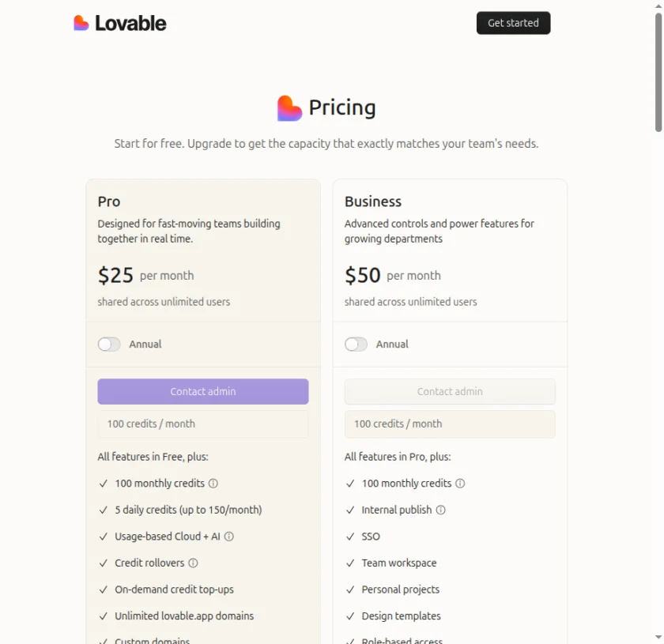Screen dimensions: 664x644
Task: Click Contact admin on the Business plan
Action: tap(449, 391)
